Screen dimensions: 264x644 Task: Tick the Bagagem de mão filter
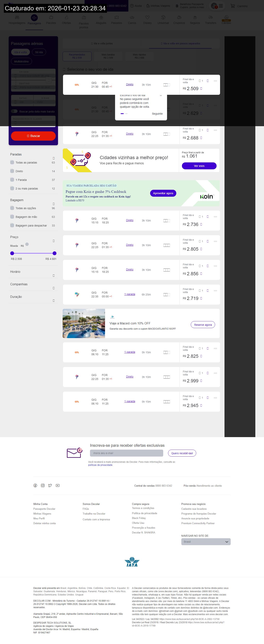12,217
